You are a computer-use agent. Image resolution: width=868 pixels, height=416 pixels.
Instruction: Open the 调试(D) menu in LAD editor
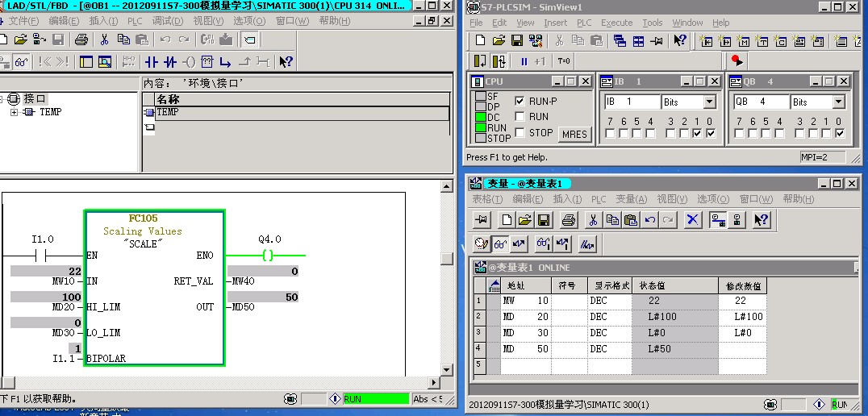167,21
